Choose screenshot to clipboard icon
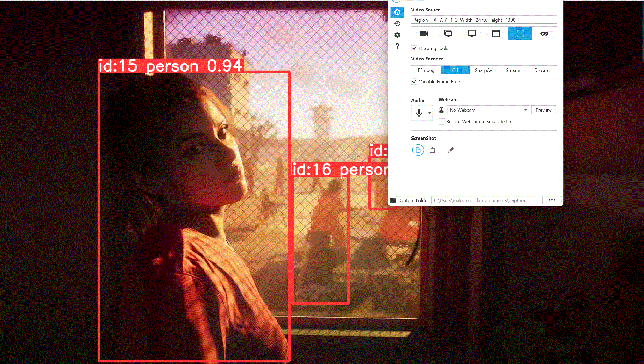This screenshot has height=364, width=644. coord(432,150)
